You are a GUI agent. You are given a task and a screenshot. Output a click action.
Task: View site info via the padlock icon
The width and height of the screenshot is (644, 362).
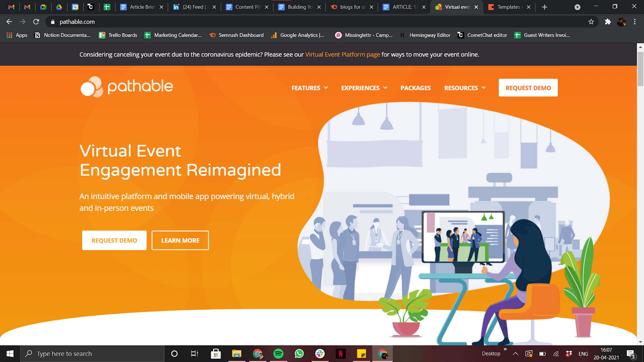click(52, 22)
